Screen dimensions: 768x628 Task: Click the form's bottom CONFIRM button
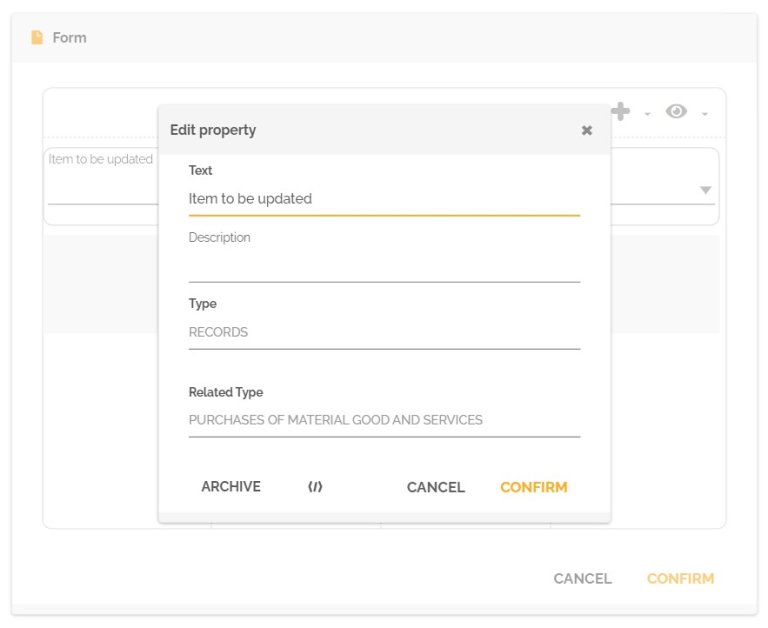[680, 578]
